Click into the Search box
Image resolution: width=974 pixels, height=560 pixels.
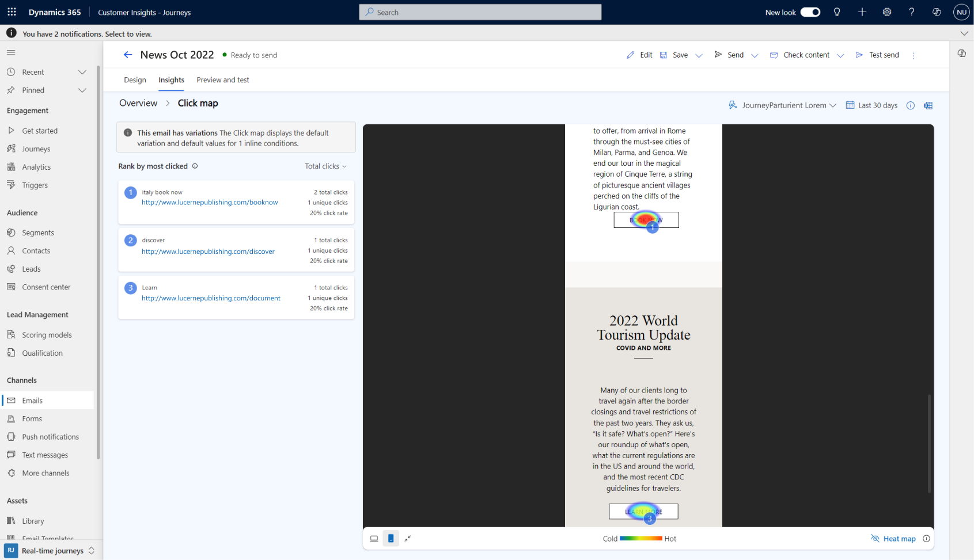480,12
